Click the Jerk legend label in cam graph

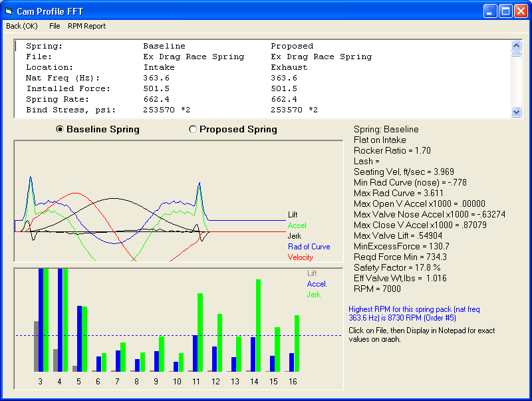[x=294, y=236]
